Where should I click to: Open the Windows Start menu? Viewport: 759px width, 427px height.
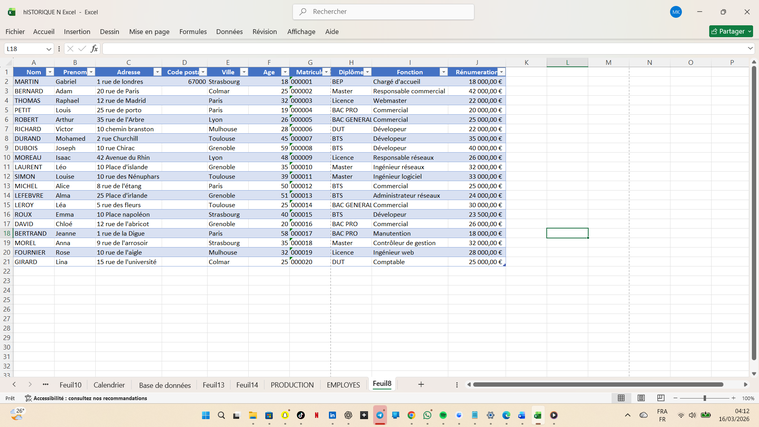point(205,415)
